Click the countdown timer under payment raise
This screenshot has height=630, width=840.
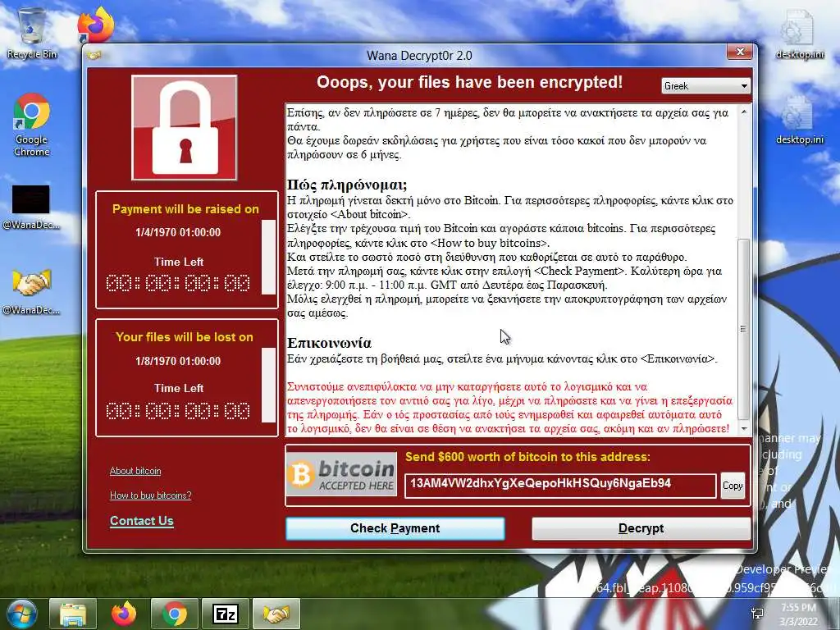pyautogui.click(x=178, y=283)
